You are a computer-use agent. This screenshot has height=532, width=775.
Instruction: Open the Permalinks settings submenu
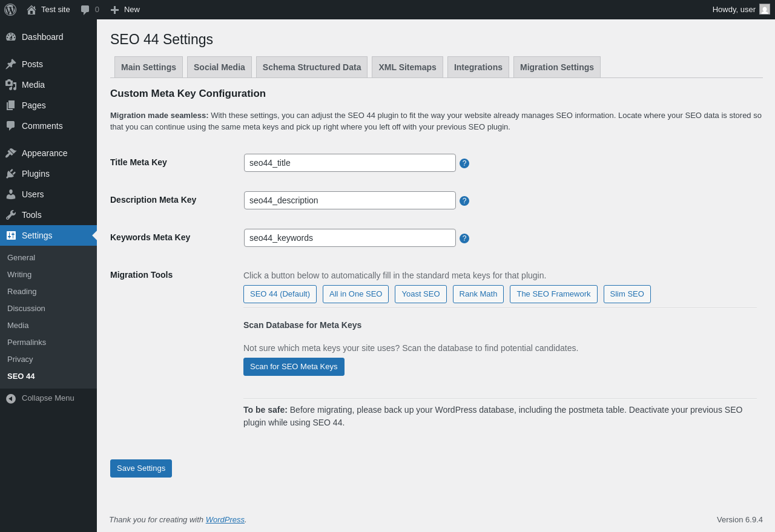click(27, 343)
